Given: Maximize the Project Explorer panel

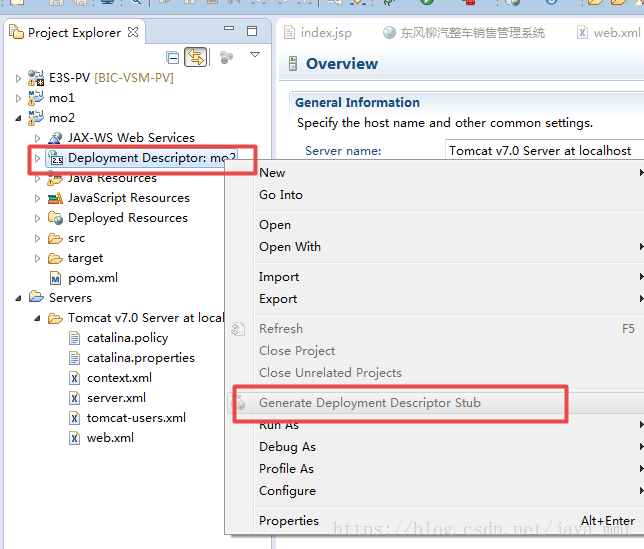Looking at the screenshot, I should 252,31.
